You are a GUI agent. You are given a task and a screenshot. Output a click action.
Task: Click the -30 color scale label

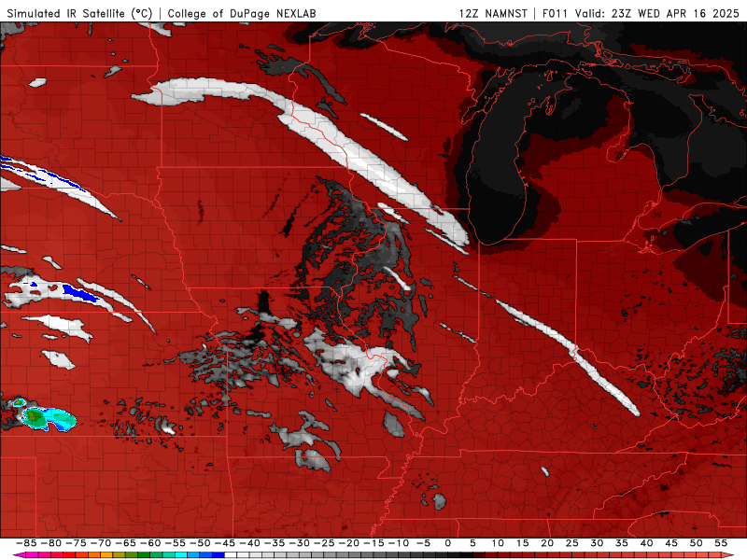[298, 543]
